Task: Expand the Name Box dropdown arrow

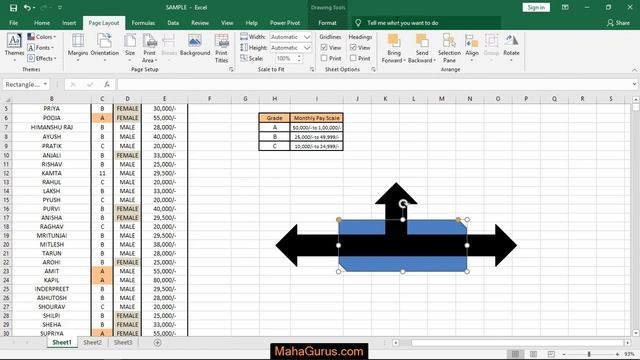Action: [45, 84]
